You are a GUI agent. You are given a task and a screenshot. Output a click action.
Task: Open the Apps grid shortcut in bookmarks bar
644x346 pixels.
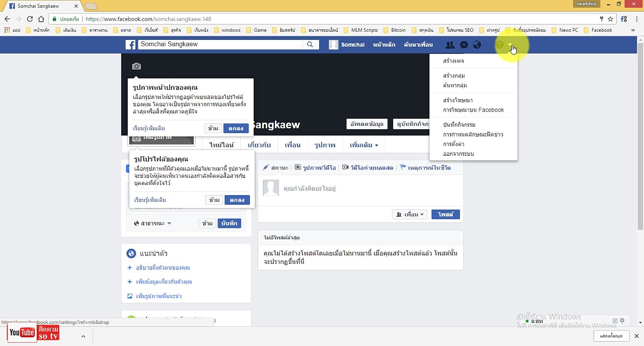12,30
